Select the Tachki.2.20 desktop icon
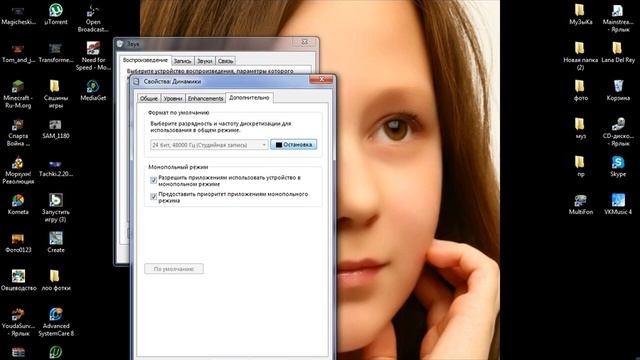The image size is (640, 360). (56, 163)
